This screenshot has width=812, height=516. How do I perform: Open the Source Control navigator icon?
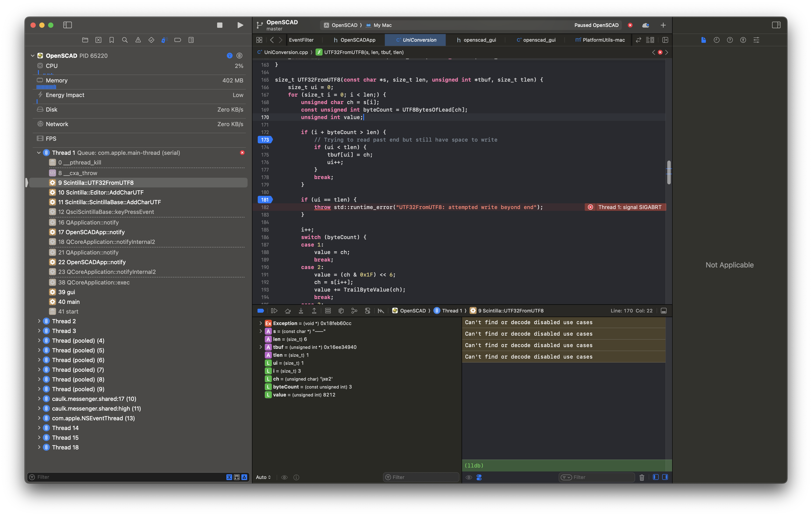pos(98,40)
